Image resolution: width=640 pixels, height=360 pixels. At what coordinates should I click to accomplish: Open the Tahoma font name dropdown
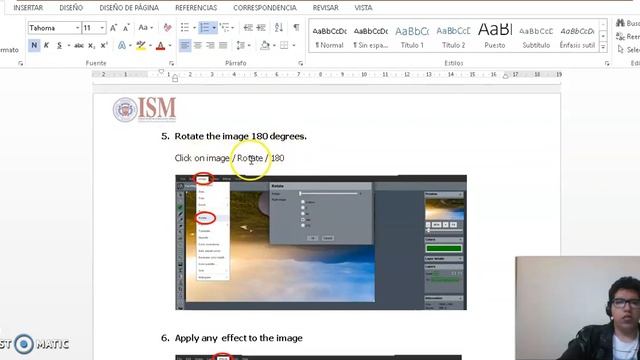[77, 28]
